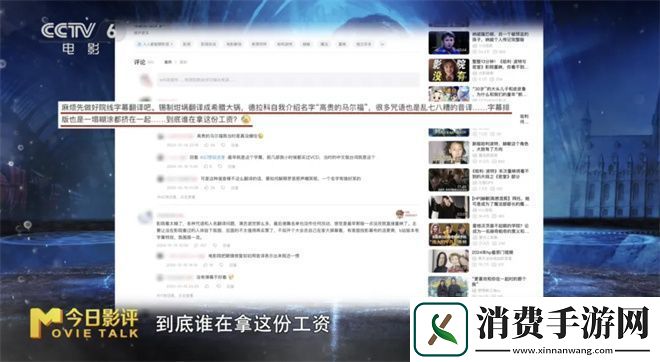Dislike the reply about 高贵的马尔福
The image size is (660, 362).
pos(223,145)
